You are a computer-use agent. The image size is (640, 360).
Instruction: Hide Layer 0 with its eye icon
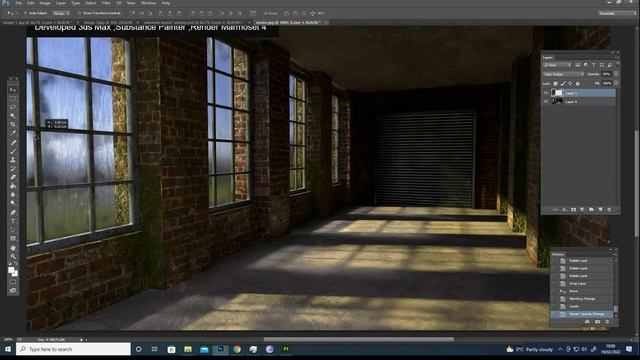pos(546,101)
